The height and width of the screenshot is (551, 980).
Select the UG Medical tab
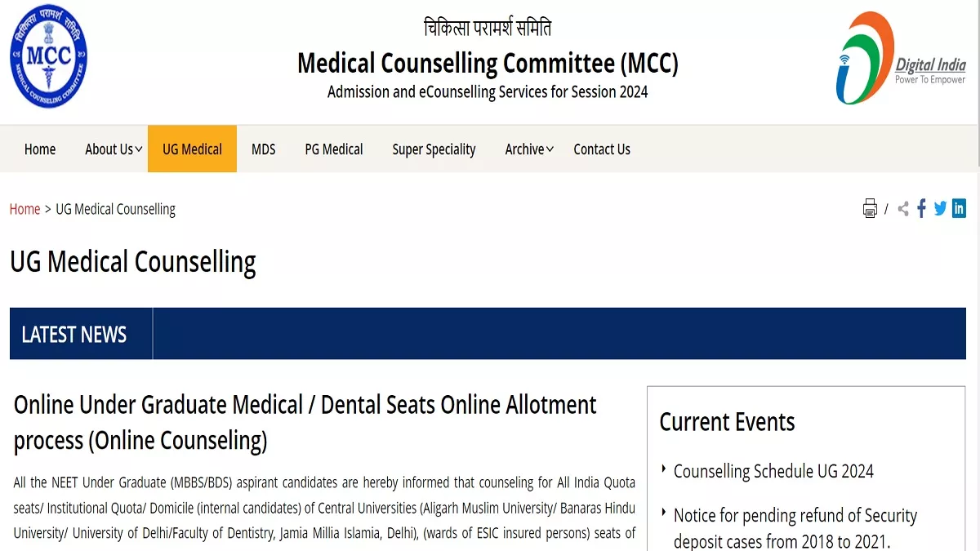pos(192,149)
